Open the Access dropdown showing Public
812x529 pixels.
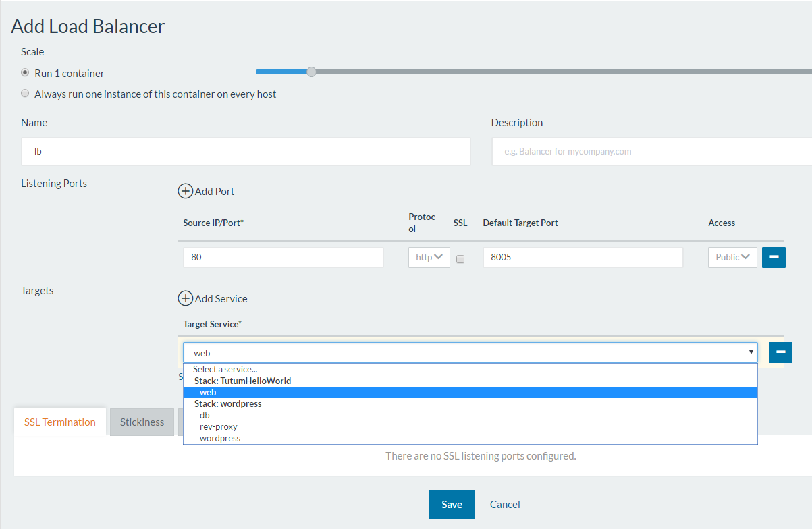pos(732,257)
